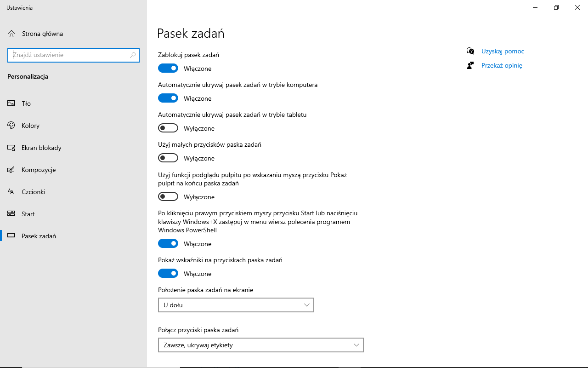Go to Kolory in the sidebar

[x=73, y=126]
